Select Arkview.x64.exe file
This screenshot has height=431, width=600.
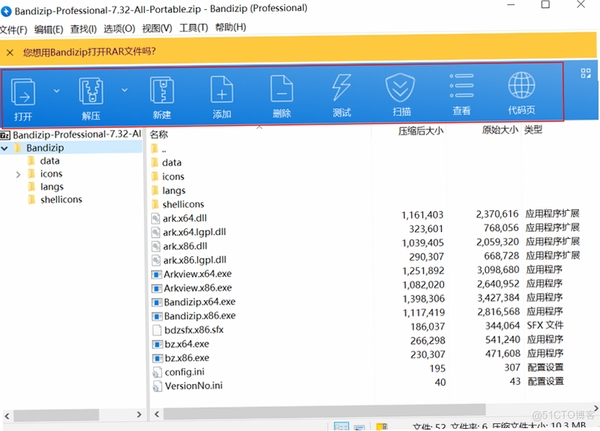click(x=197, y=274)
